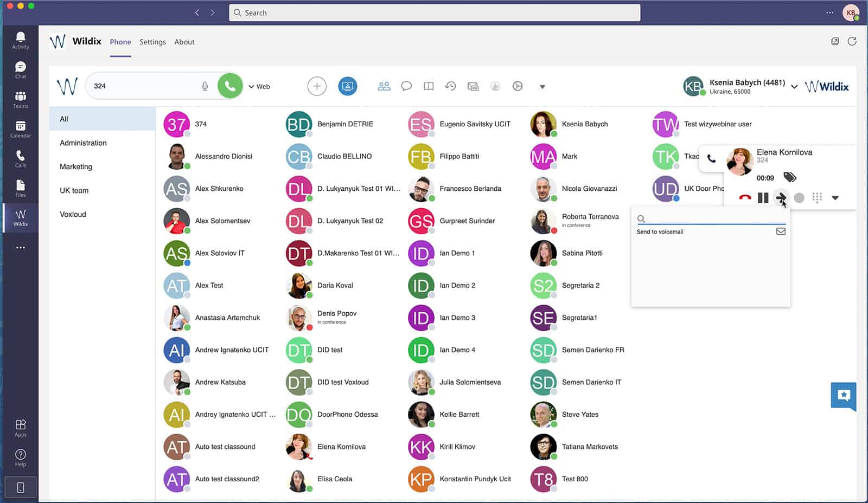Viewport: 868px width, 503px height.
Task: Toggle call recording with the grey circle
Action: coord(799,198)
